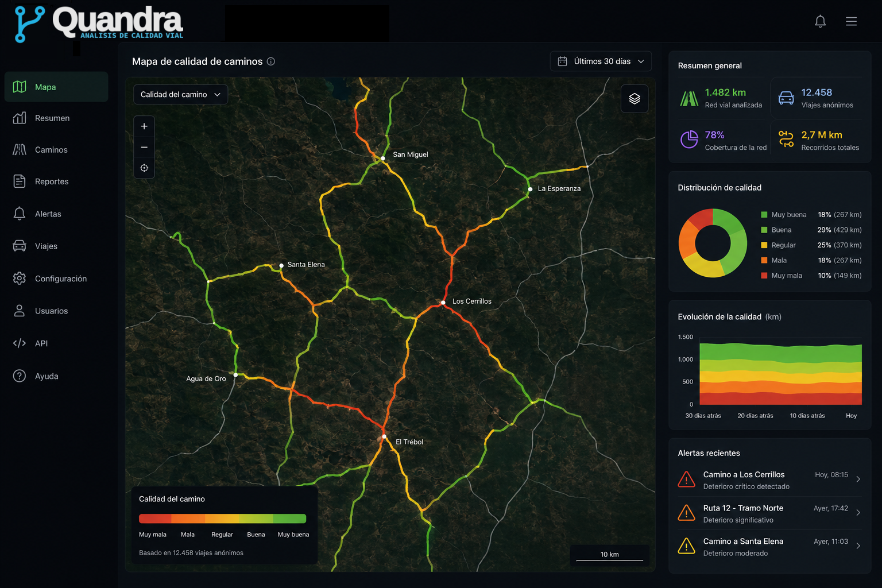Click the quality distribution donut chart

(x=713, y=243)
